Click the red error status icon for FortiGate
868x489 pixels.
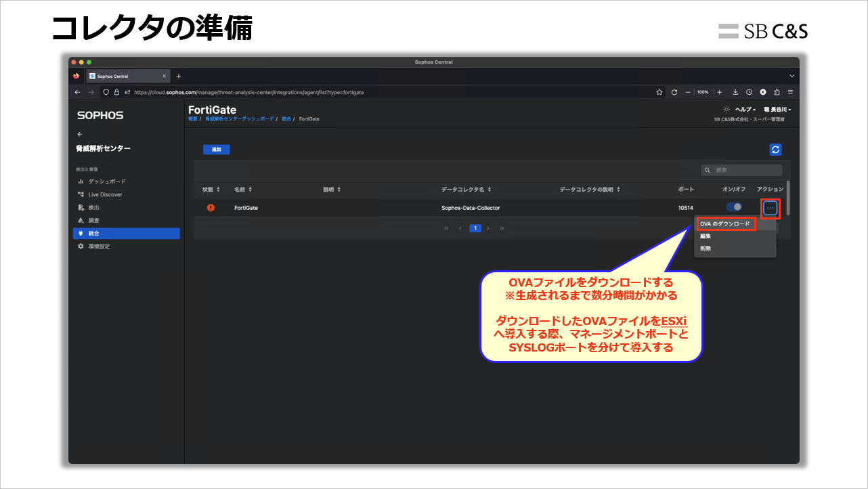(x=211, y=208)
